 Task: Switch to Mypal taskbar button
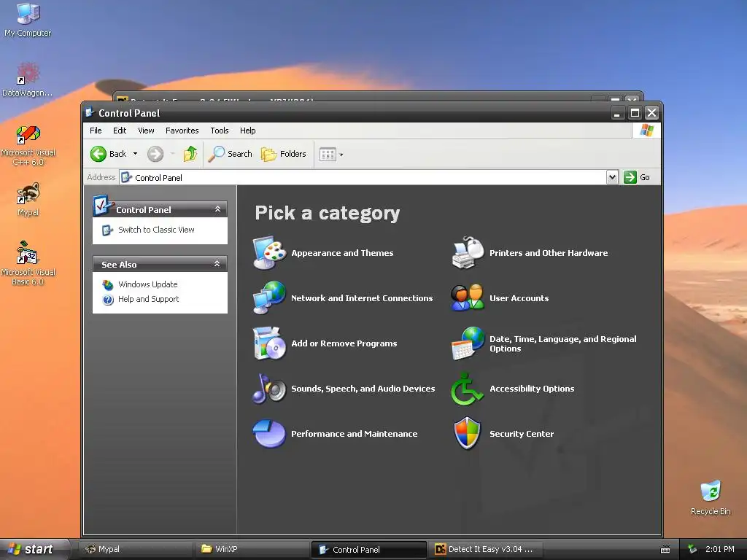pos(135,549)
